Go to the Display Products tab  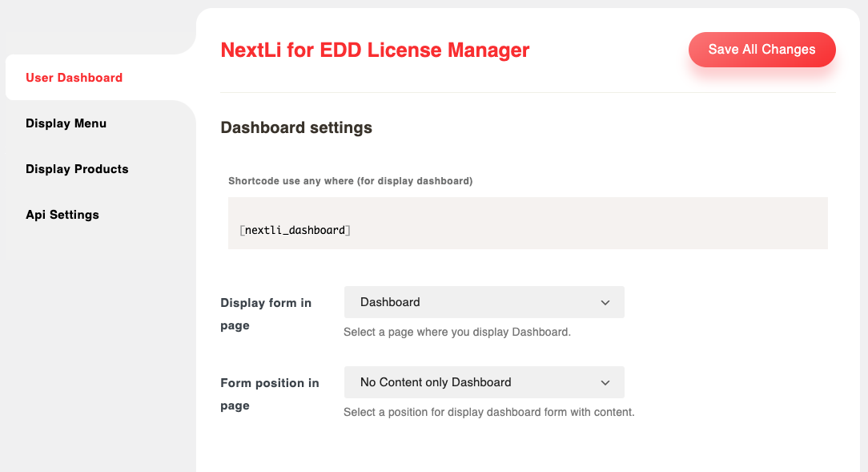77,169
